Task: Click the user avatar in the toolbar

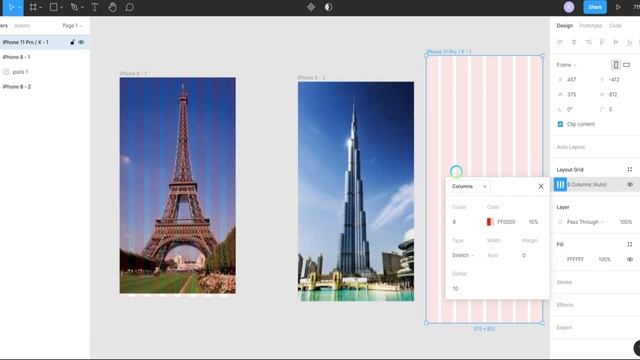Action: point(569,7)
